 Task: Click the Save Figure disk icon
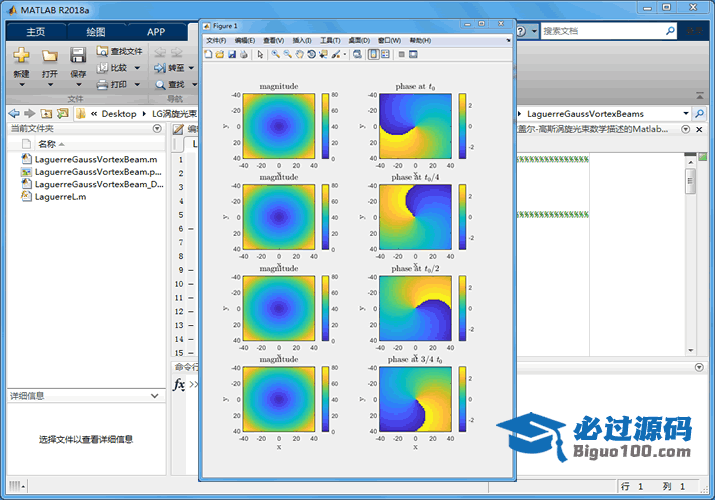click(232, 54)
